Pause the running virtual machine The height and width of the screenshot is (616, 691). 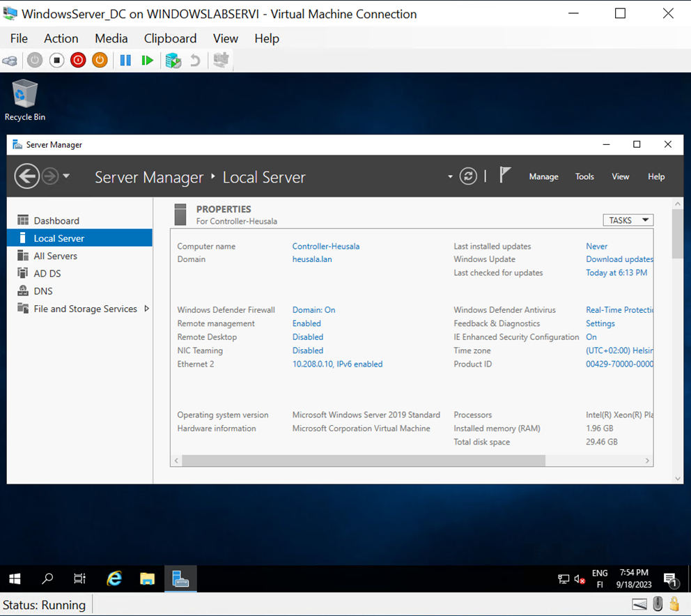click(x=125, y=61)
